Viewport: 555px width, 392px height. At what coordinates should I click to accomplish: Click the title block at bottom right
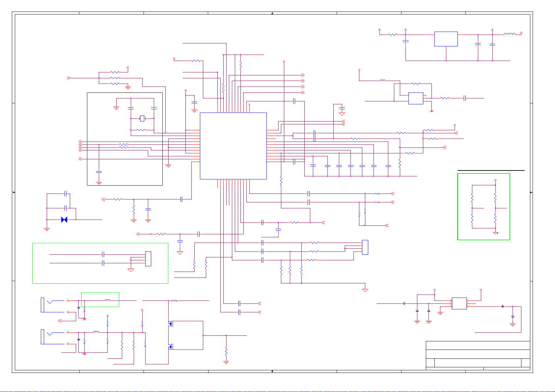coord(478,355)
